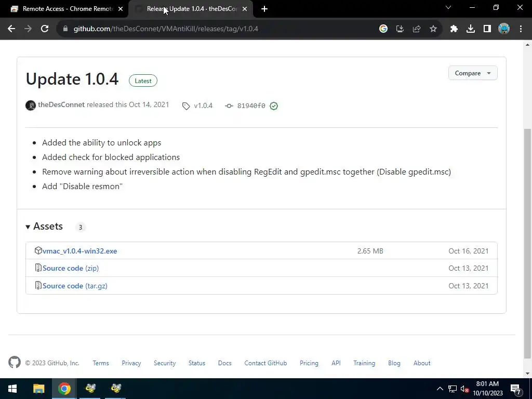This screenshot has width=532, height=399.
Task: Download vmac_v1.0.4-win32.exe
Action: coord(79,251)
